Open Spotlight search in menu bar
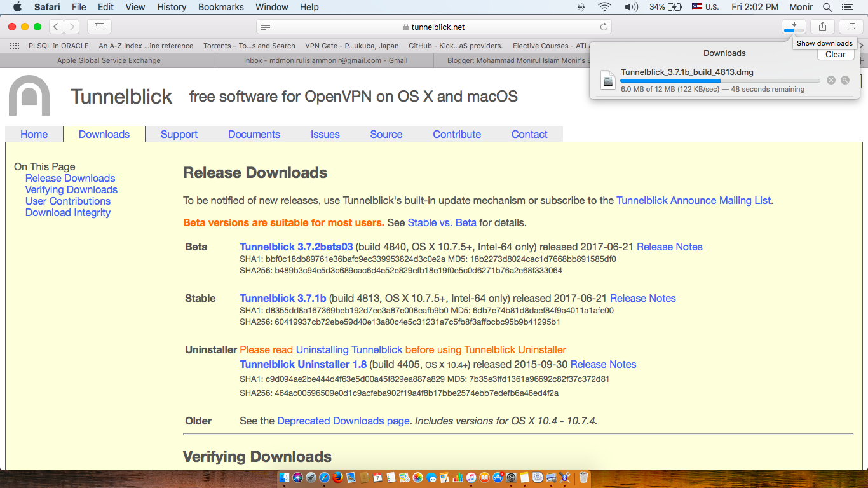This screenshot has width=868, height=488. pos(827,7)
